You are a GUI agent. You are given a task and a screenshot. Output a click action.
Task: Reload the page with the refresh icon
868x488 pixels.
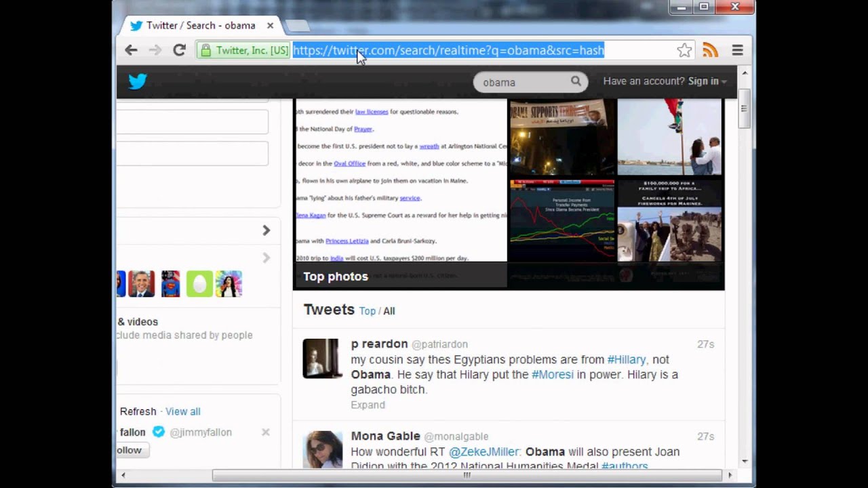[179, 50]
